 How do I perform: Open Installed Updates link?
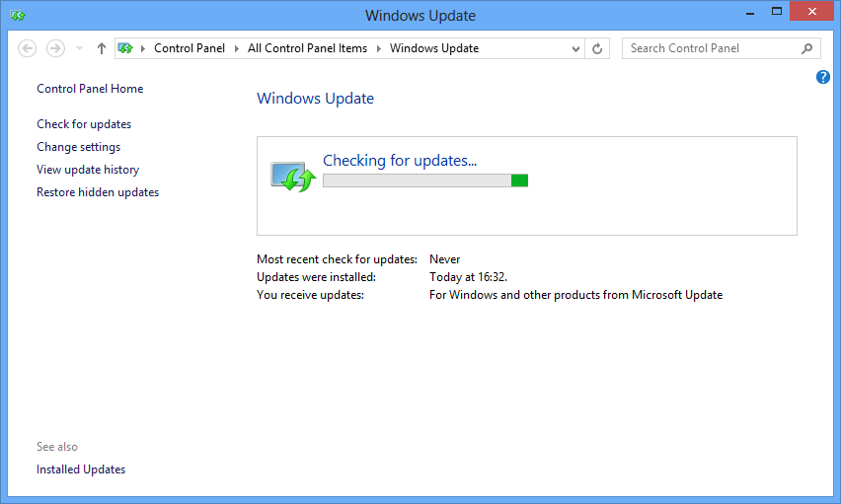click(x=81, y=469)
